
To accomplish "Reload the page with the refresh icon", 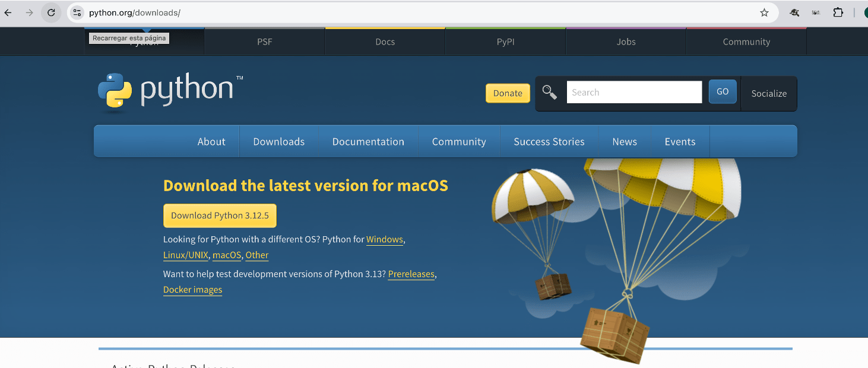I will click(x=51, y=12).
